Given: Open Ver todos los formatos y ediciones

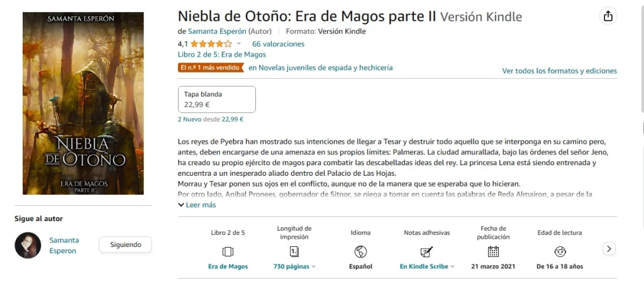Looking at the screenshot, I should (559, 71).
